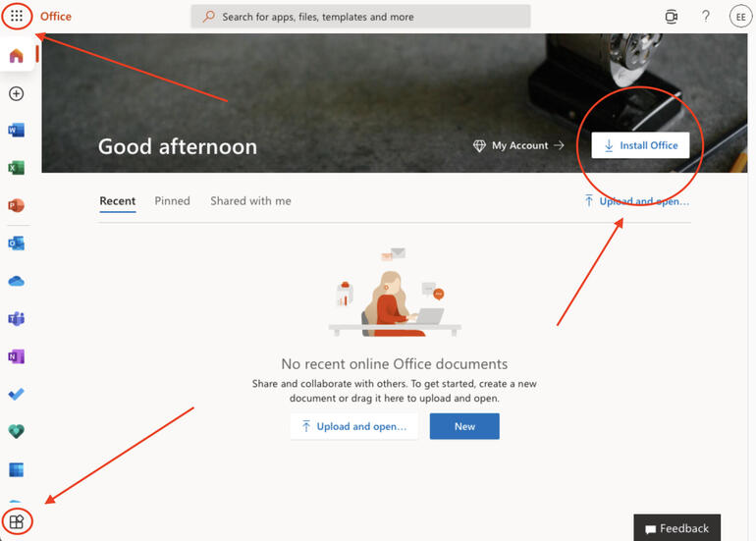
Task: Open To Do checkmark app
Action: [x=17, y=394]
